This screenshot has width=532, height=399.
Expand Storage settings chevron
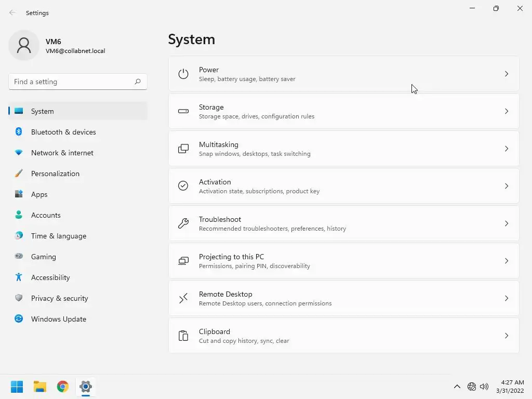(506, 111)
